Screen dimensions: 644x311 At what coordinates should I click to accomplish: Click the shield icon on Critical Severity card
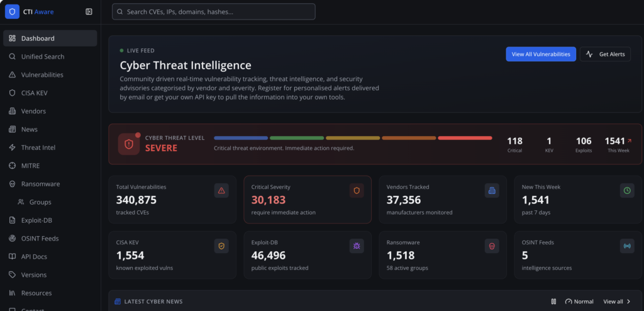(357, 191)
